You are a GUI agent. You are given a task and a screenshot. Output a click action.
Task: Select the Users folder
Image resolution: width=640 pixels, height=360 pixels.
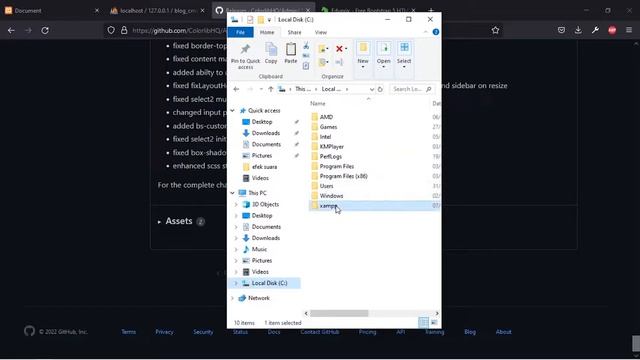(x=326, y=186)
